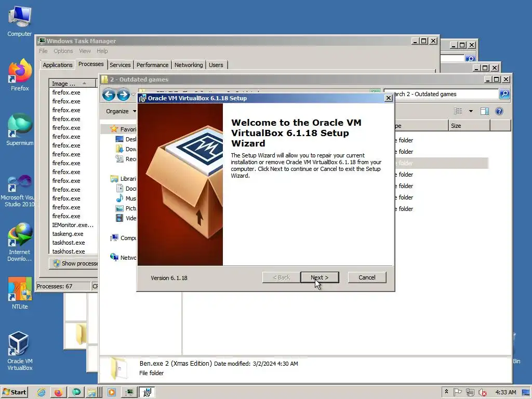This screenshot has height=399, width=532.
Task: Click Next in the VirtualBox Setup wizard
Action: [320, 277]
